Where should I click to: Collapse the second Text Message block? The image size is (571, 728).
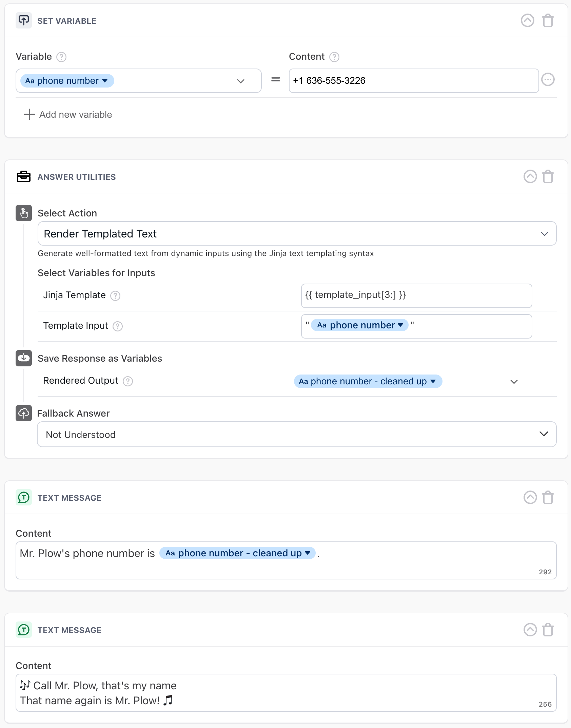click(530, 630)
